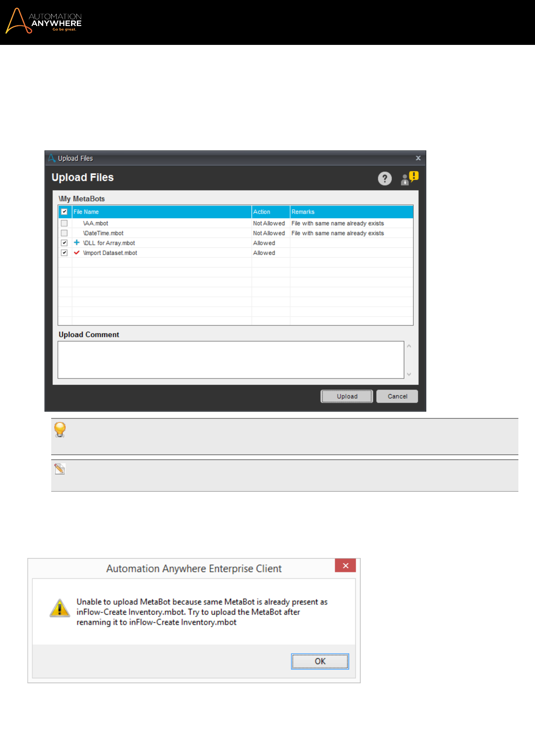Click Not Allowed action for AA.mbot
The image size is (535, 756).
pos(269,223)
